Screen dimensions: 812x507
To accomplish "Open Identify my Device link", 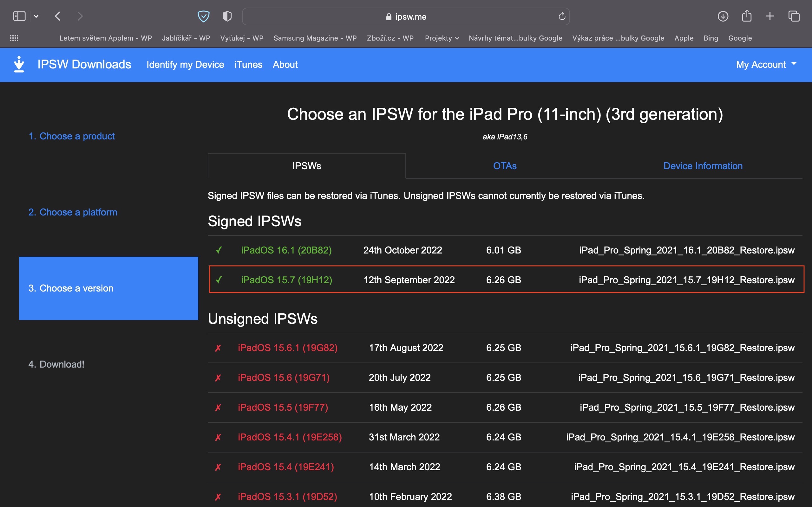I will pos(185,64).
